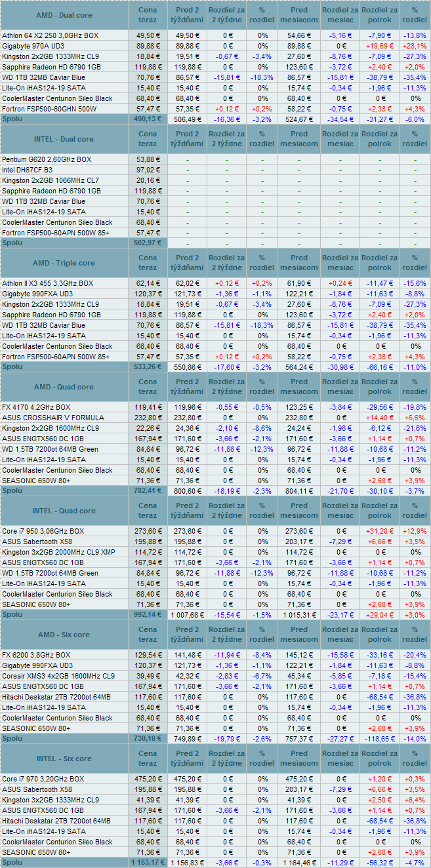Click the 'AMD - Dual core' section header
The height and width of the screenshot is (868, 431).
coord(63,15)
